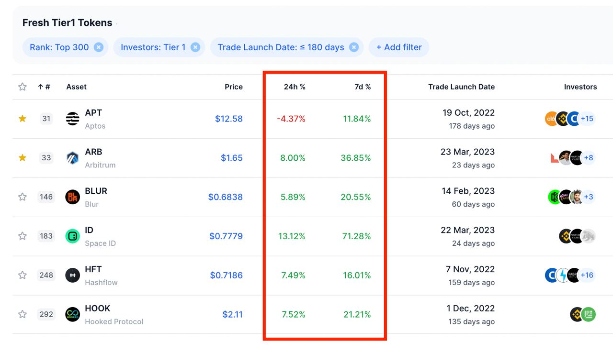Click the first investor logo in APT row
Image resolution: width=613 pixels, height=364 pixels.
(x=552, y=119)
